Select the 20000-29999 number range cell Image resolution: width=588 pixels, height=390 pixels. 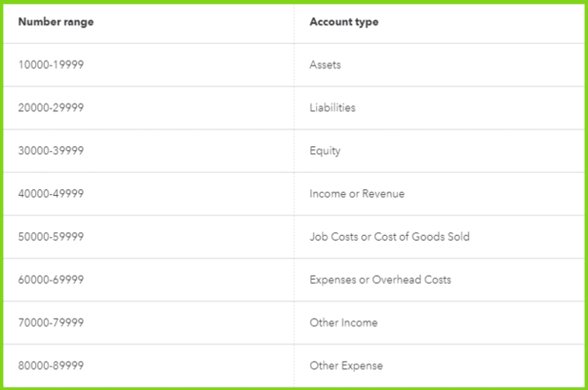click(51, 108)
